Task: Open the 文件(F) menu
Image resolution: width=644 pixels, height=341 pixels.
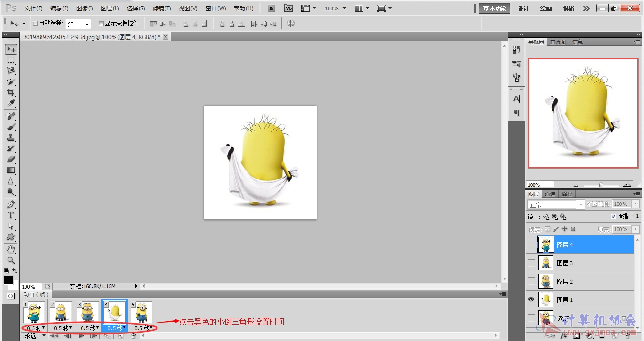Action: [x=33, y=8]
